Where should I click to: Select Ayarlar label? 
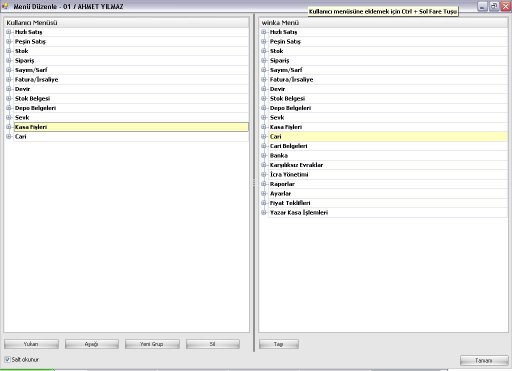[280, 193]
